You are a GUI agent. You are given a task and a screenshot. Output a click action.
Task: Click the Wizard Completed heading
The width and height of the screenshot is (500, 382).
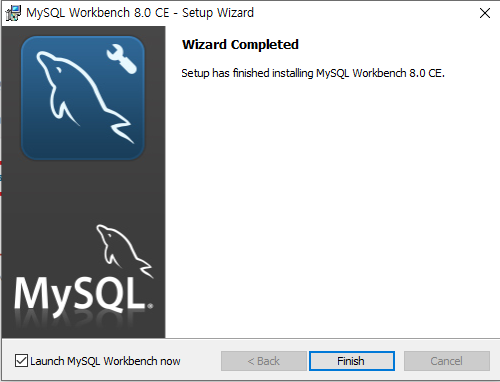240,44
